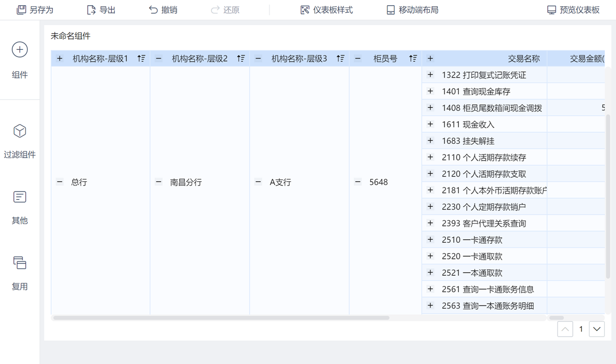This screenshot has height=364, width=616.
Task: Expand row 1401 查询现金库存
Action: point(430,91)
